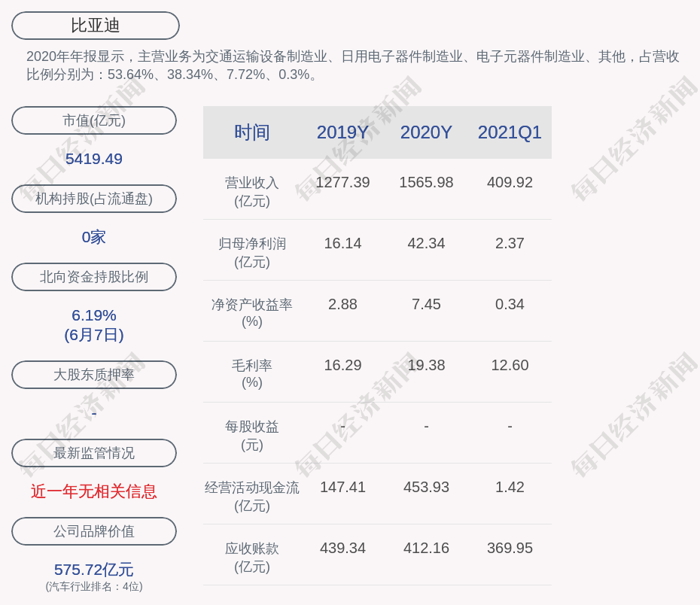This screenshot has height=605, width=700.
Task: Select the 2020 gross margin 19.38
Action: coord(426,366)
